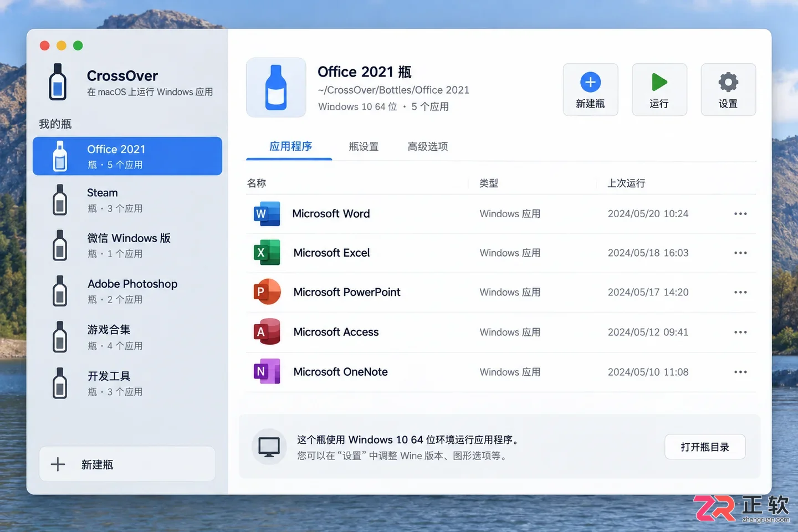Click the Microsoft Excel name text
The image size is (798, 532).
tap(331, 253)
